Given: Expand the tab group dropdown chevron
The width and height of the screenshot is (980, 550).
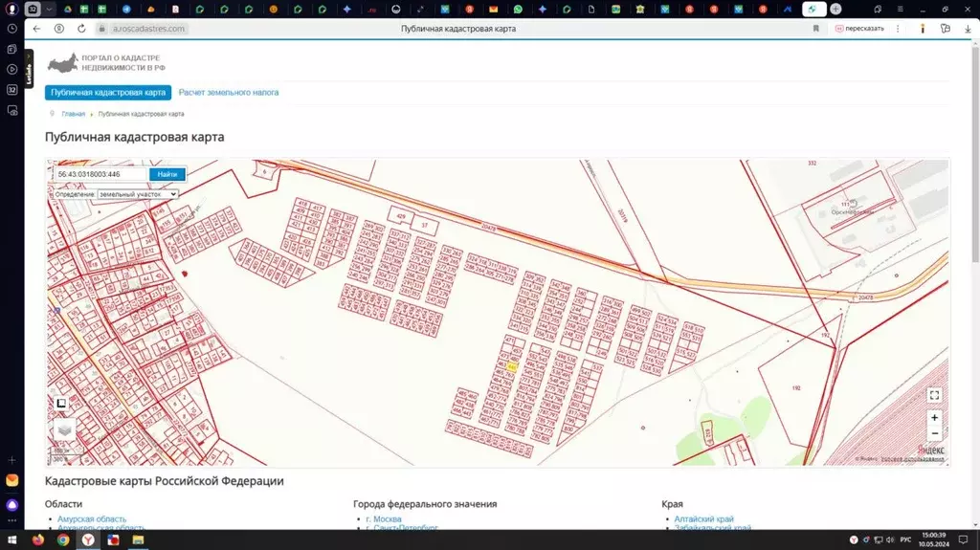Looking at the screenshot, I should click(x=49, y=10).
